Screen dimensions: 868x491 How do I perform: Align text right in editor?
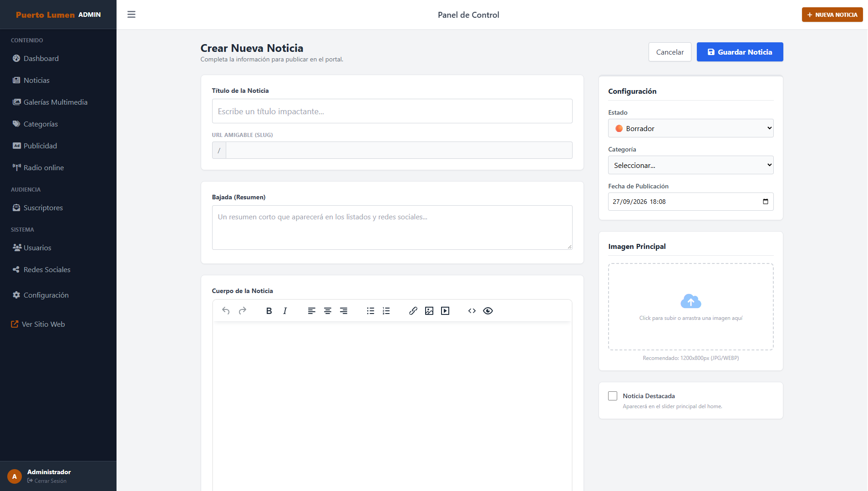pyautogui.click(x=344, y=311)
